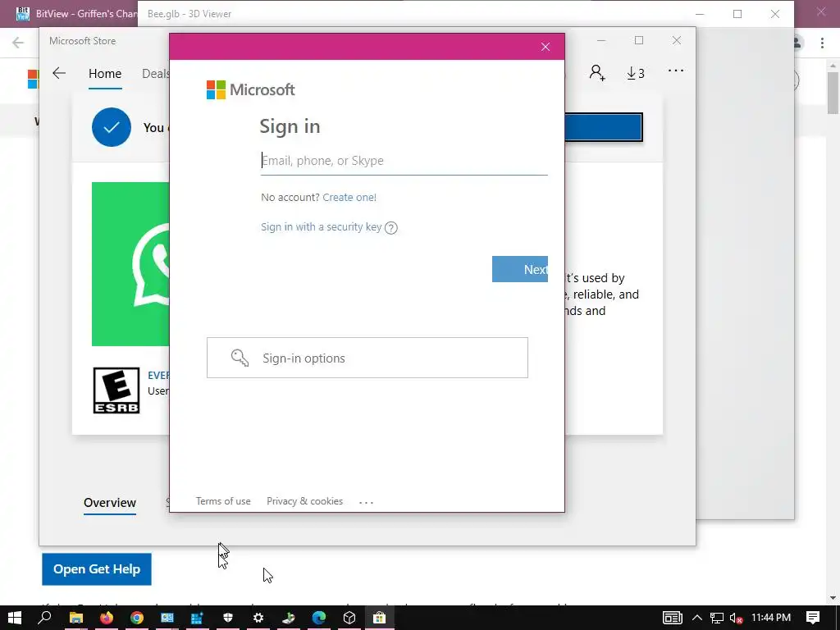Switch to Microsoft Store on taskbar
Image resolution: width=840 pixels, height=630 pixels.
[380, 618]
